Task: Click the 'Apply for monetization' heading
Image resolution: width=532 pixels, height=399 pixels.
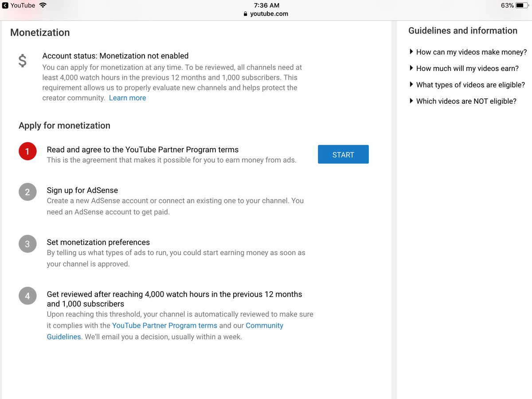Action: pos(64,125)
